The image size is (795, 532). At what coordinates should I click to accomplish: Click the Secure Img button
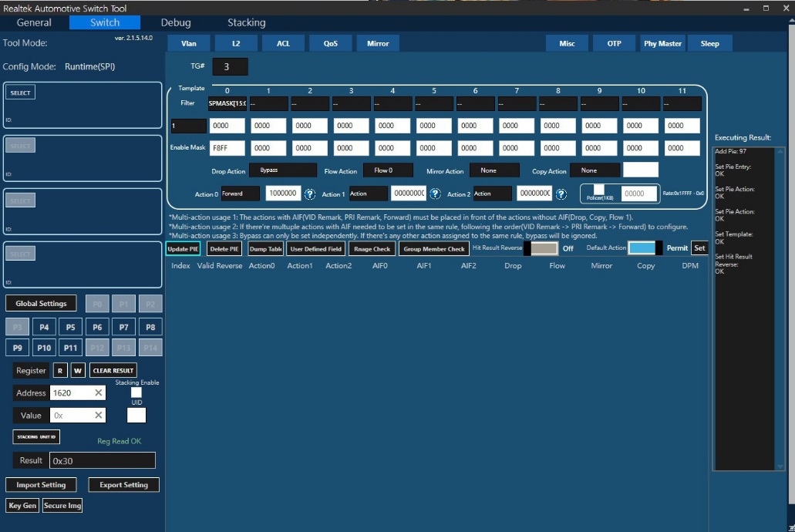(x=62, y=506)
